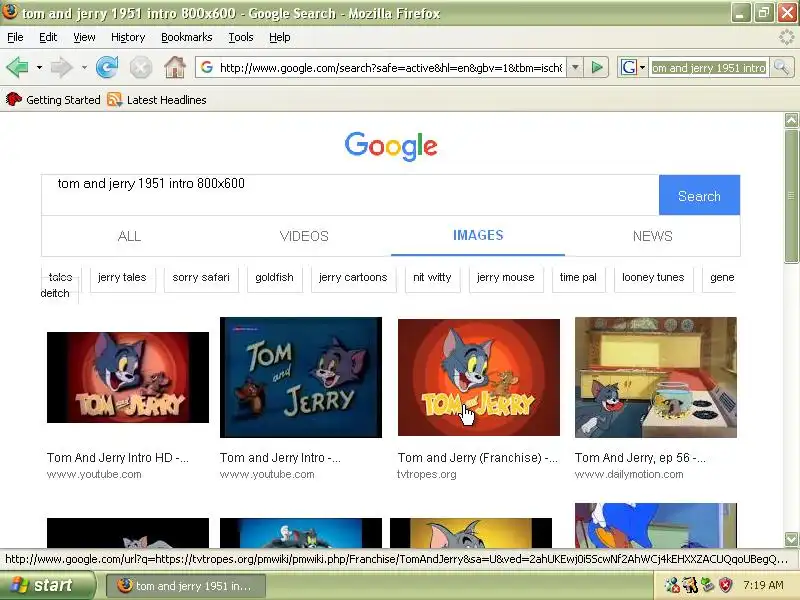Click the 'sorry safari' suggestion chip
Image resolution: width=800 pixels, height=600 pixels.
pyautogui.click(x=201, y=278)
